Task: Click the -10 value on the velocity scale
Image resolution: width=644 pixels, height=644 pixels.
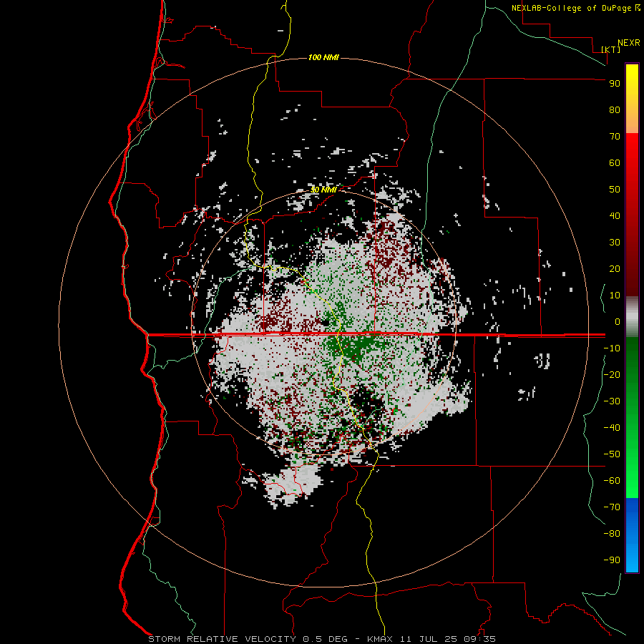Action: click(612, 348)
